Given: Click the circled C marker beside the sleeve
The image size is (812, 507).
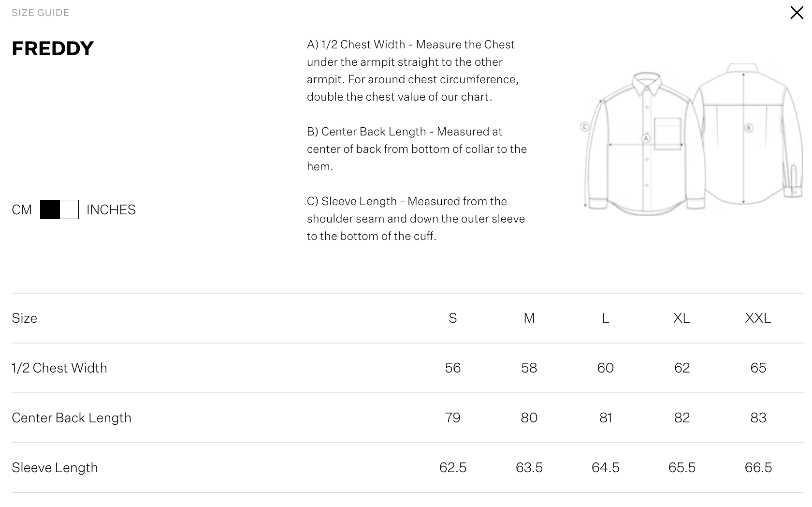Looking at the screenshot, I should pyautogui.click(x=585, y=127).
